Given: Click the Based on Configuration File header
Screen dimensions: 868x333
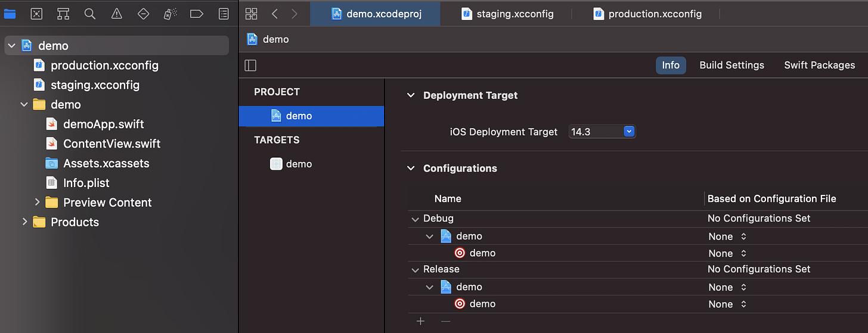Looking at the screenshot, I should click(x=772, y=199).
